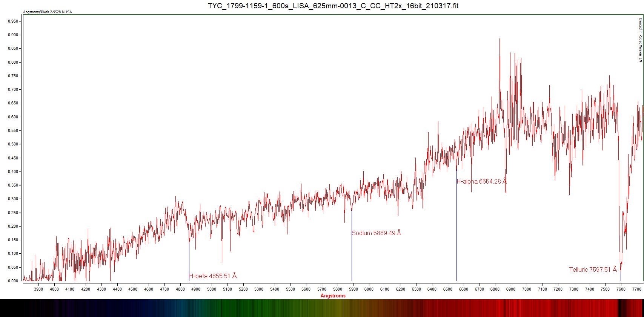
Task: Click the blue Sodium marker line
Action: (x=352, y=256)
